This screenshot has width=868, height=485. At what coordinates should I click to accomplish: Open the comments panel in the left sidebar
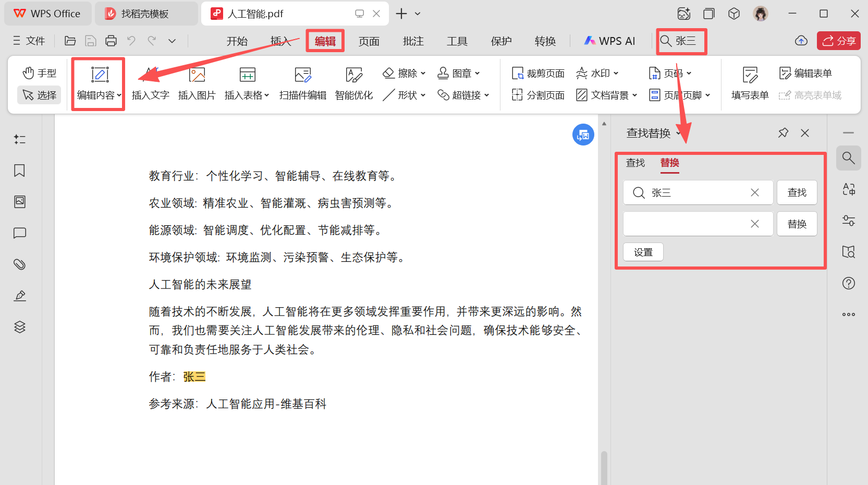coord(19,233)
